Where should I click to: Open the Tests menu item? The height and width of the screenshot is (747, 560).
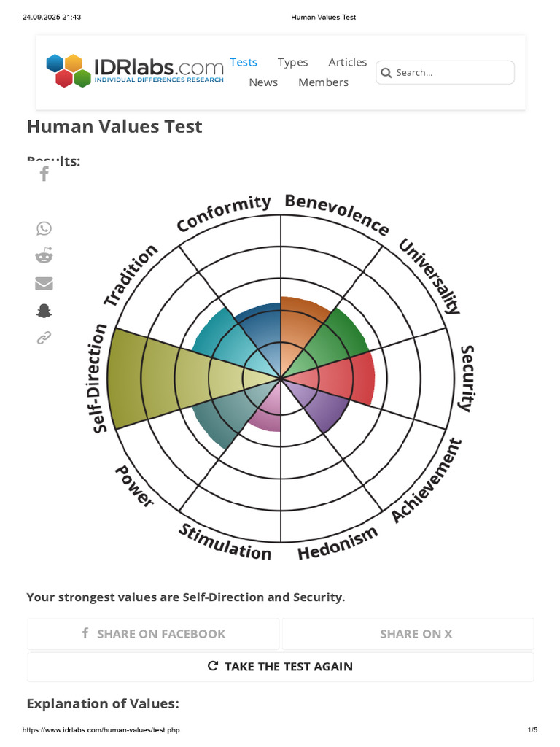pos(244,62)
